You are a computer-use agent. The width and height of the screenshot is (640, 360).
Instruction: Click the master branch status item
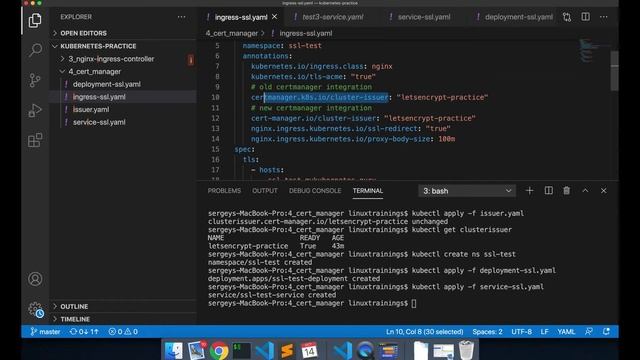(45, 331)
